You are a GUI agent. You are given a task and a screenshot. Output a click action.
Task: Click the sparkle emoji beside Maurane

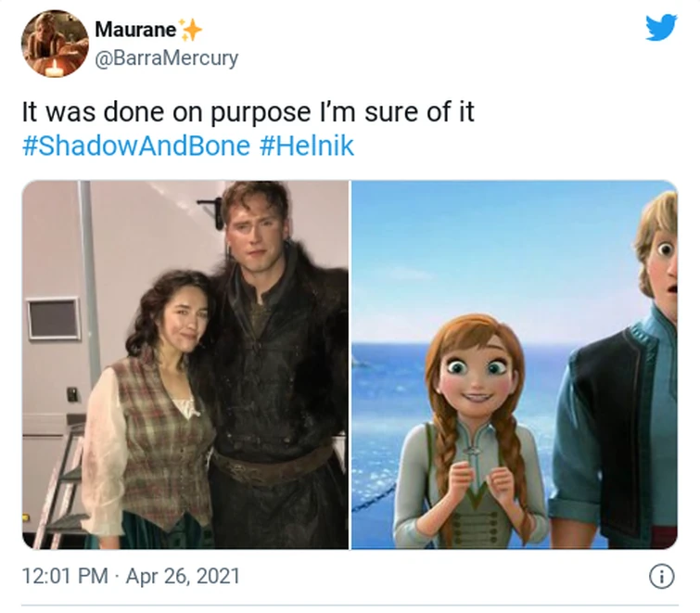[190, 30]
